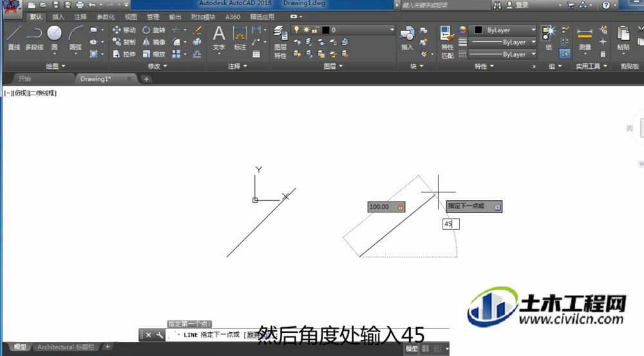Image resolution: width=644 pixels, height=356 pixels.
Task: Click the Save icon in quick access toolbar
Action: pyautogui.click(x=56, y=5)
